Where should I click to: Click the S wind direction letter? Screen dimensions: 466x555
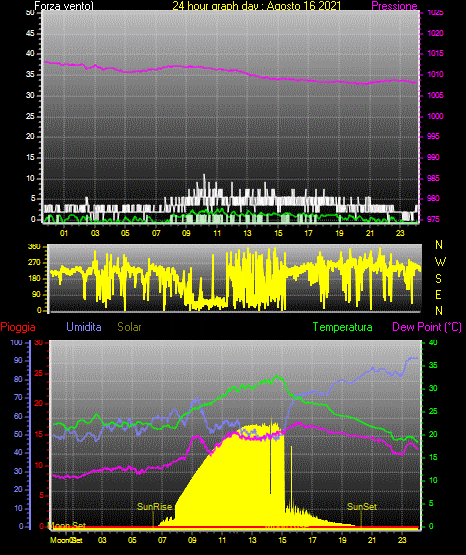coord(438,279)
